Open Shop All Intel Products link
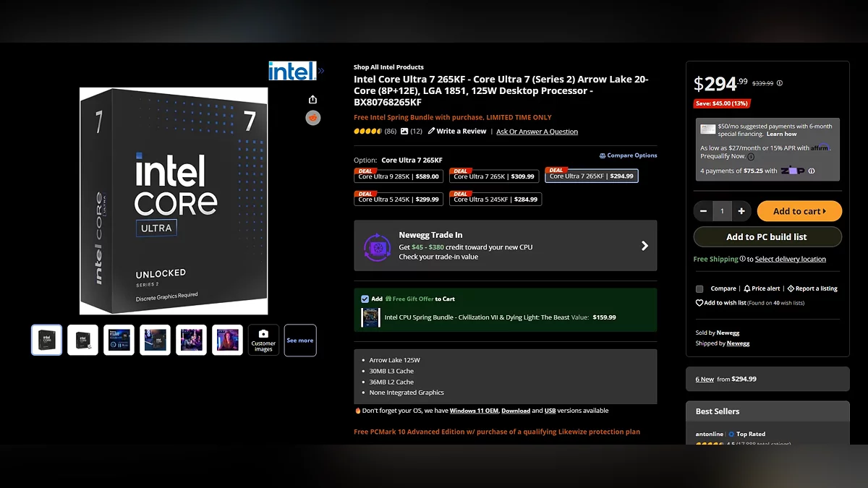868x488 pixels. tap(388, 67)
